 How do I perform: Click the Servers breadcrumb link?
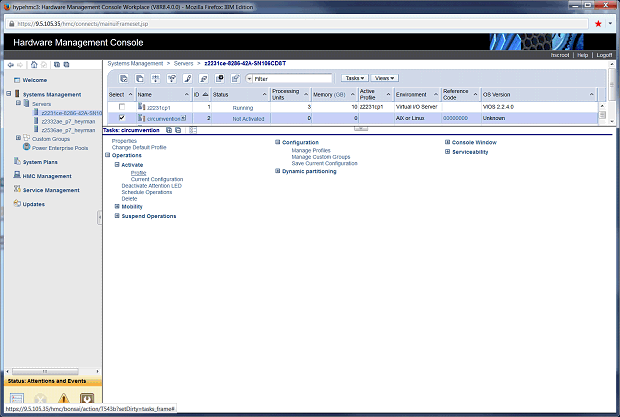pyautogui.click(x=183, y=63)
